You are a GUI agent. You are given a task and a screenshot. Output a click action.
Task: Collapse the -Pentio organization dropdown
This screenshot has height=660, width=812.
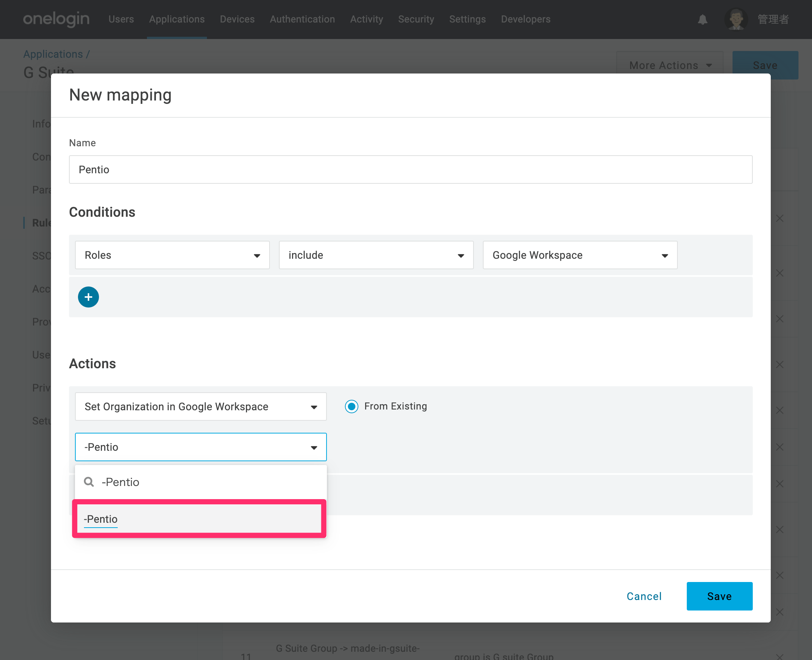201,447
